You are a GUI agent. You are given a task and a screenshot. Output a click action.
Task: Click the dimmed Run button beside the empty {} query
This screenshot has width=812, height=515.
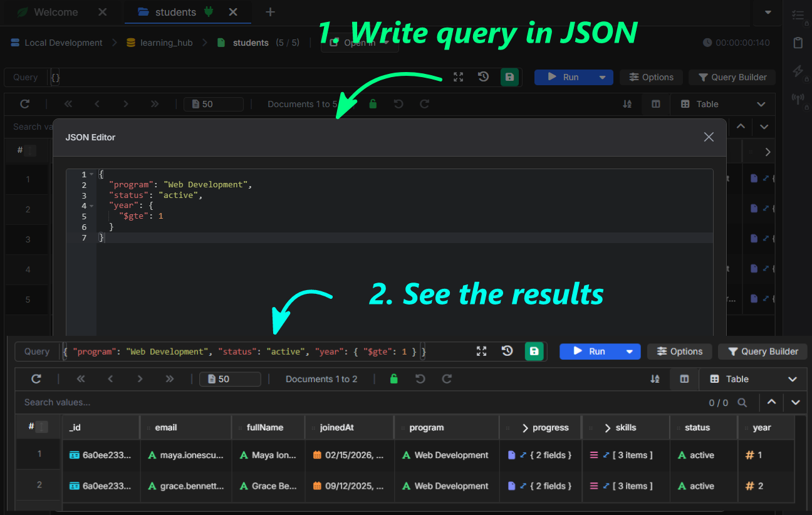pyautogui.click(x=563, y=77)
